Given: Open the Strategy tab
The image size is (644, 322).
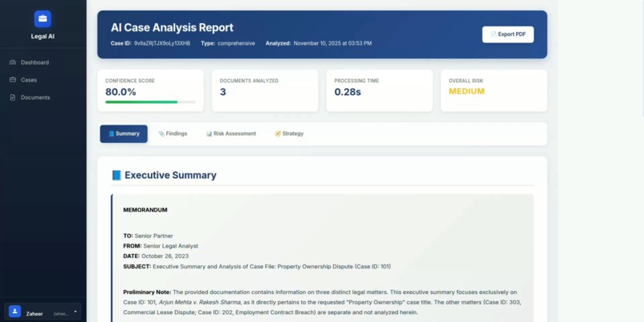Looking at the screenshot, I should tap(289, 134).
